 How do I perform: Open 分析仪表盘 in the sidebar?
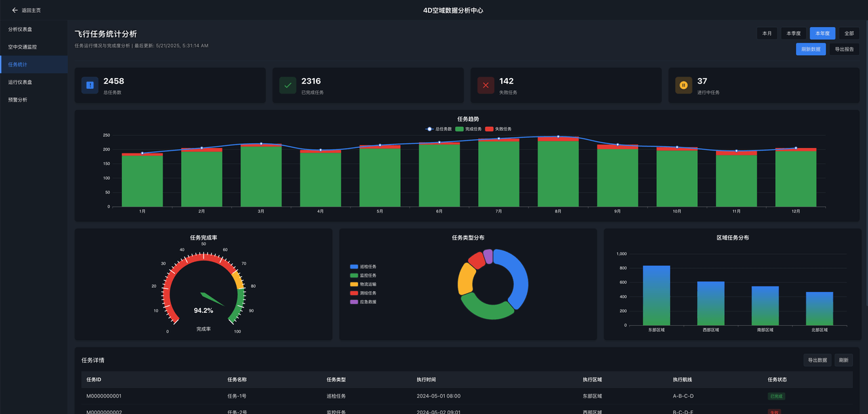click(x=20, y=29)
